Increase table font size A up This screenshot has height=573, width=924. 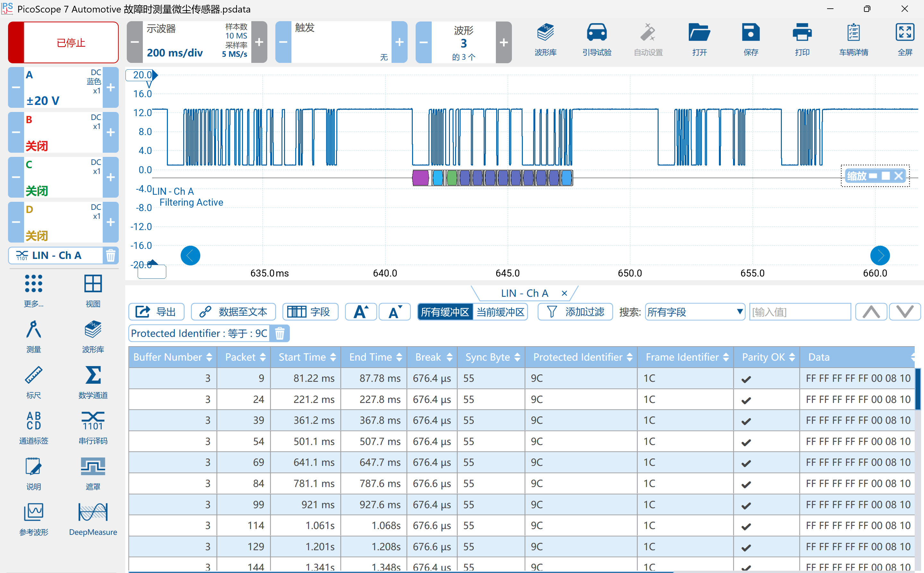coord(361,312)
